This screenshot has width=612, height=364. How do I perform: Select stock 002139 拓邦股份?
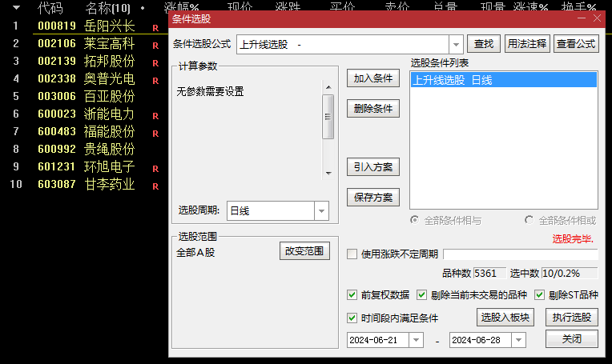[x=87, y=61]
